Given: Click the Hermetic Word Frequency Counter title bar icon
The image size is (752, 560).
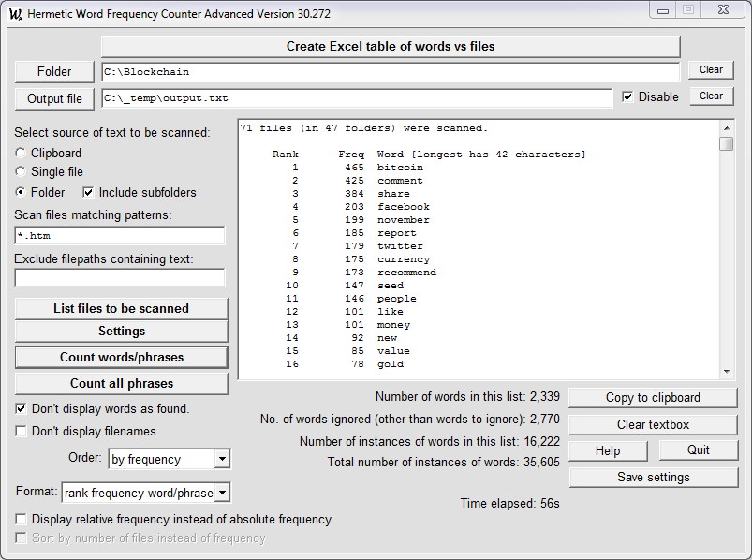Looking at the screenshot, I should [x=16, y=10].
